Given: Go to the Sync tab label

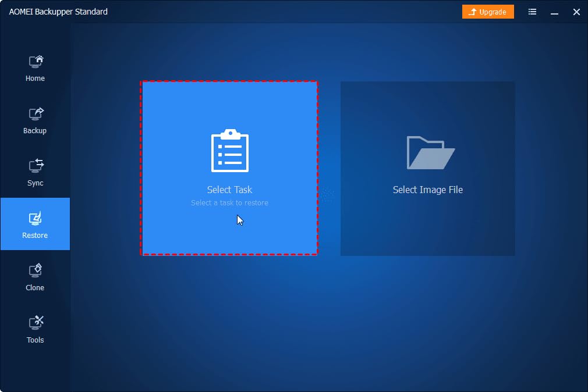Looking at the screenshot, I should tap(35, 183).
